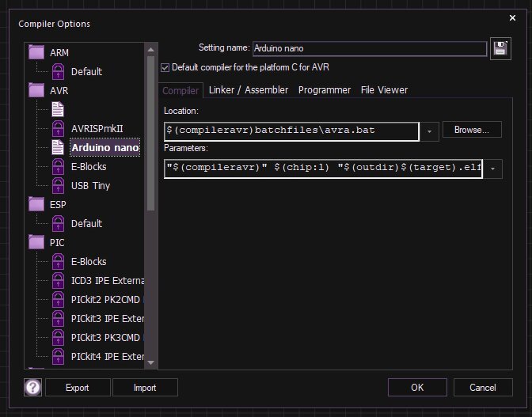The image size is (532, 417).
Task: Click the PIC category label
Action: click(57, 242)
